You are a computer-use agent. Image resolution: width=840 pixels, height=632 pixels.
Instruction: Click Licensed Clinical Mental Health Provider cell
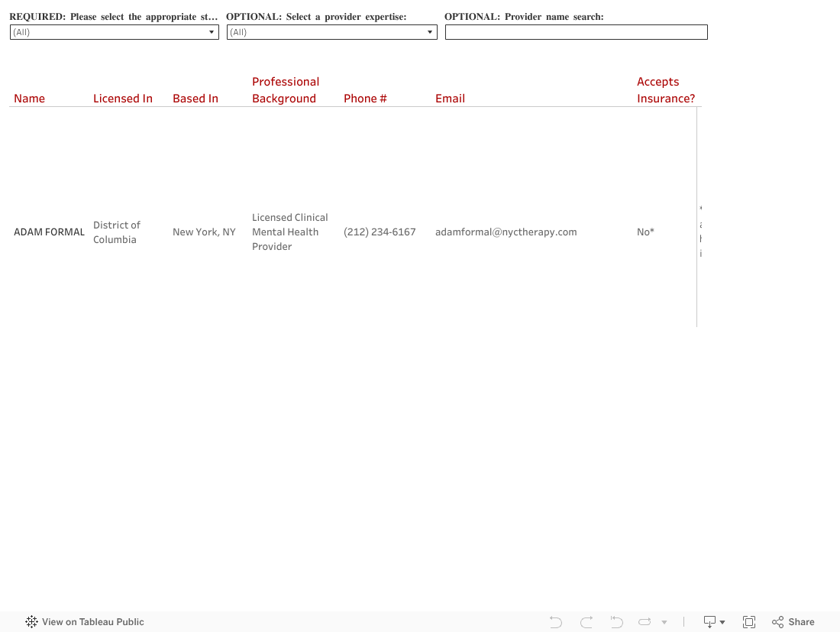pos(290,232)
